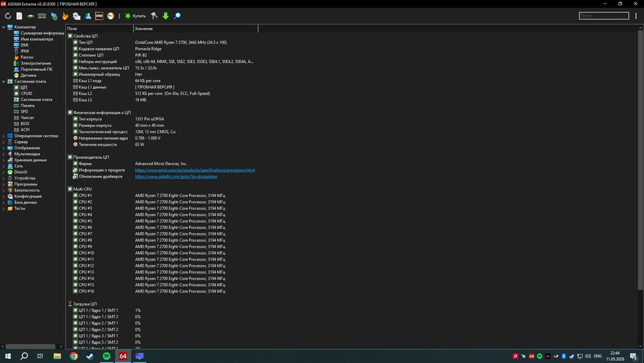The width and height of the screenshot is (644, 363).
Task: Open Steam from the taskbar
Action: [90, 356]
